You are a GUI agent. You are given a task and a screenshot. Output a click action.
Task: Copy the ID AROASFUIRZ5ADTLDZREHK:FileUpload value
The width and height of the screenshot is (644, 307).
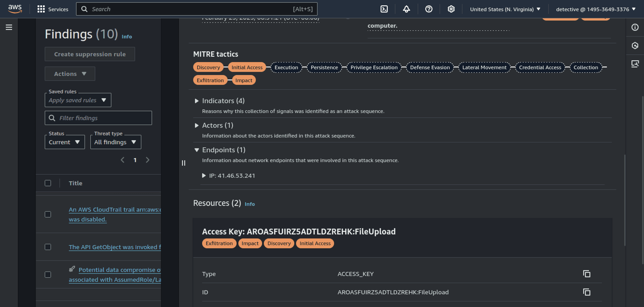click(x=587, y=292)
